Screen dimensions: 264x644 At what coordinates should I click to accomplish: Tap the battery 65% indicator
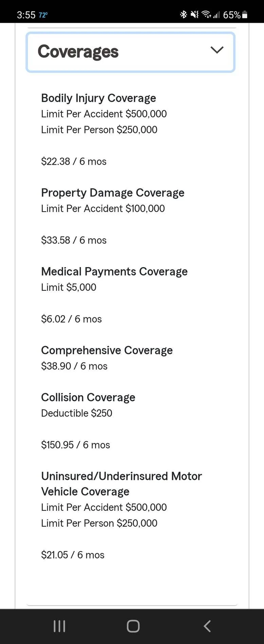tap(235, 15)
